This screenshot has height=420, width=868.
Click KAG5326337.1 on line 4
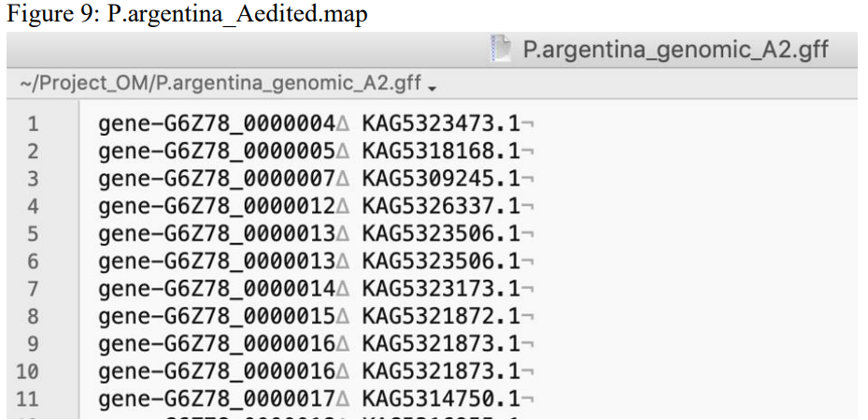[441, 206]
